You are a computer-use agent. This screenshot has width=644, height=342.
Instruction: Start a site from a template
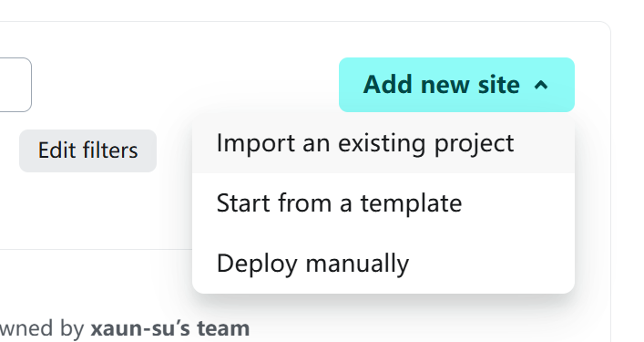point(383,203)
